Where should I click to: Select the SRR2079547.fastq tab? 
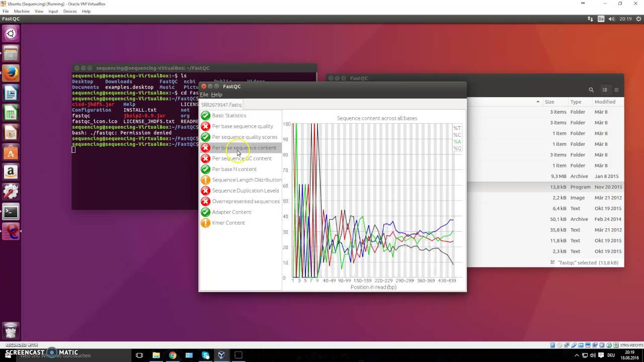(221, 105)
